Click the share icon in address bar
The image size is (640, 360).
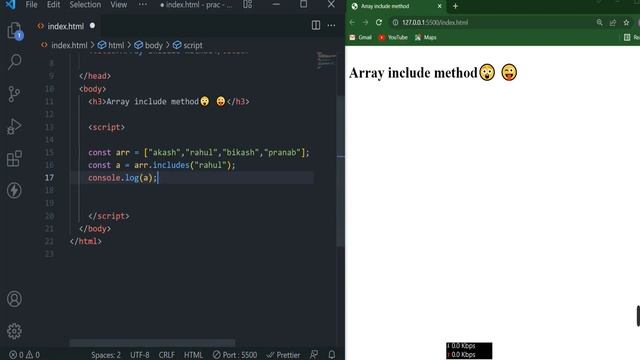tap(613, 22)
